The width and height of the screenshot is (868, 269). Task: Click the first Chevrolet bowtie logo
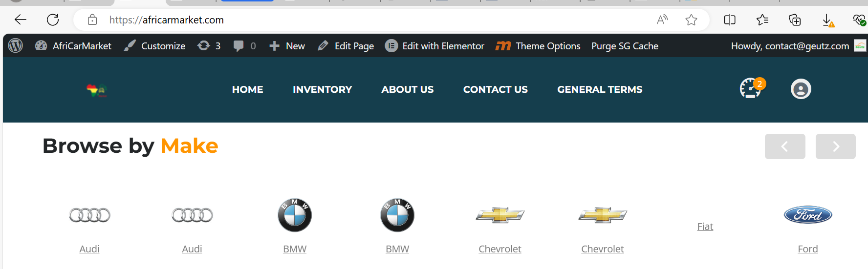(x=500, y=215)
